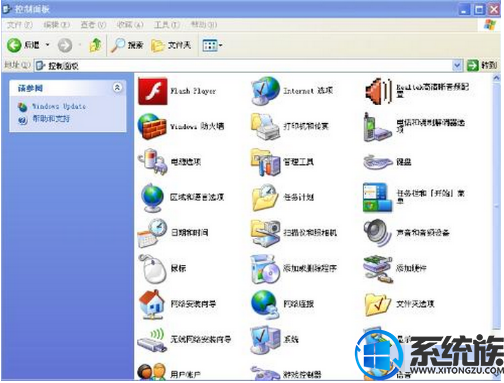
Task: Open 系统 (System) properties icon
Action: [265, 339]
